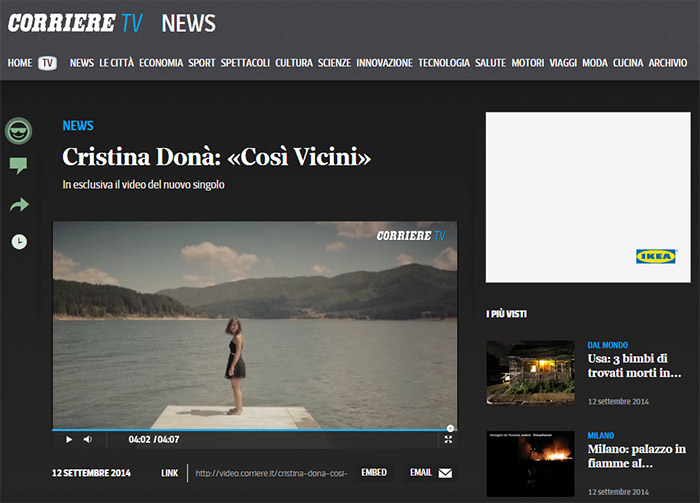Open the Milano fire video thumbnail
This screenshot has width=700, height=503.
[530, 463]
